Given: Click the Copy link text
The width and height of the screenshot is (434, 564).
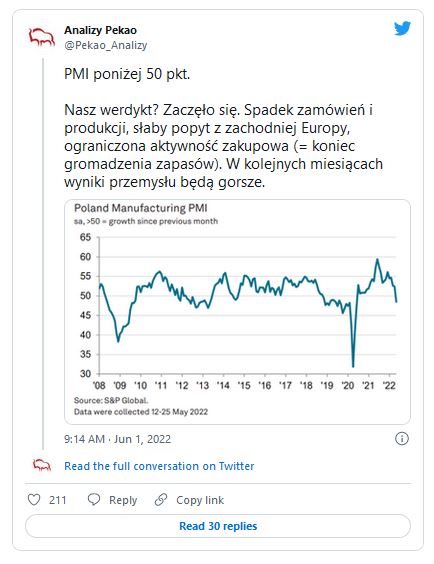Looking at the screenshot, I should coord(200,500).
